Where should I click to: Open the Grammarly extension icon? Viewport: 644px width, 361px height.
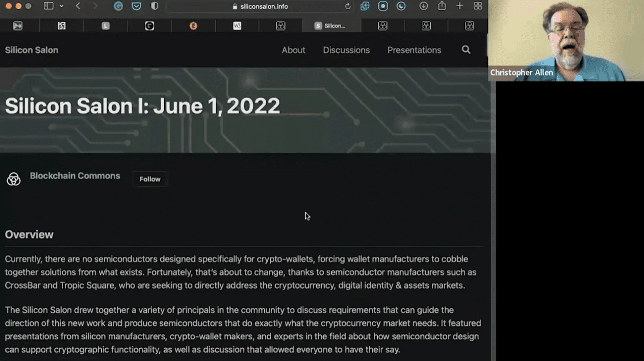(118, 6)
